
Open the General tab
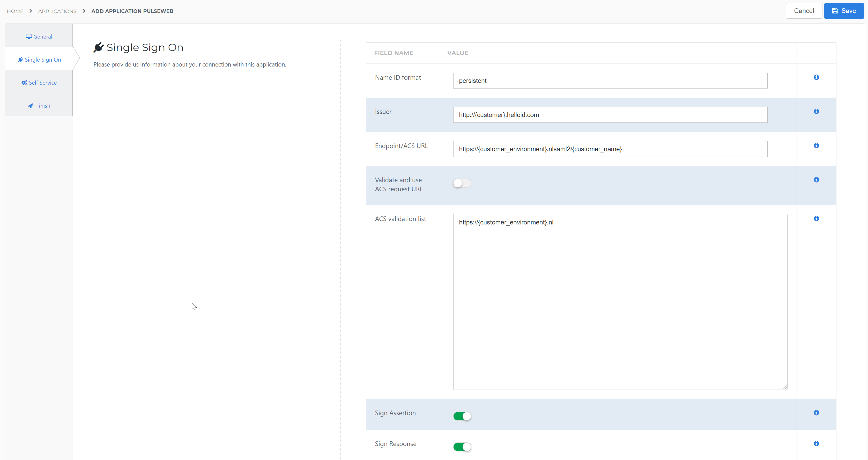[x=39, y=35]
